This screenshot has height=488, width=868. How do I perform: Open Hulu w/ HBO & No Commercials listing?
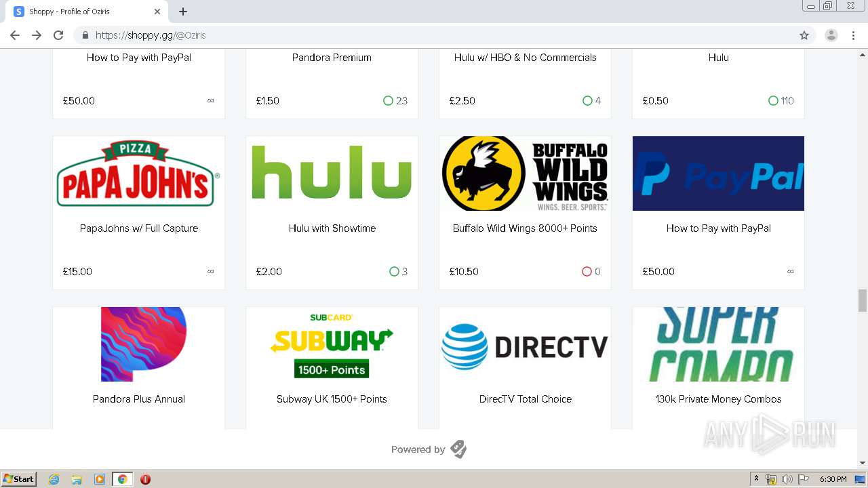click(x=526, y=58)
